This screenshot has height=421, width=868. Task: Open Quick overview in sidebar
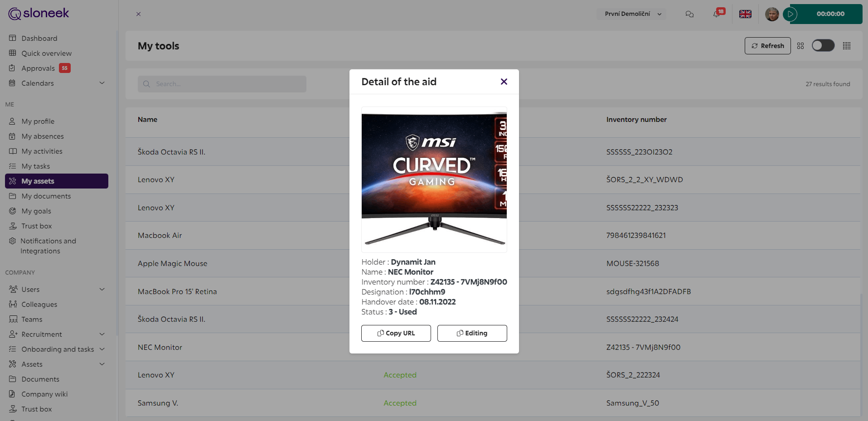47,53
